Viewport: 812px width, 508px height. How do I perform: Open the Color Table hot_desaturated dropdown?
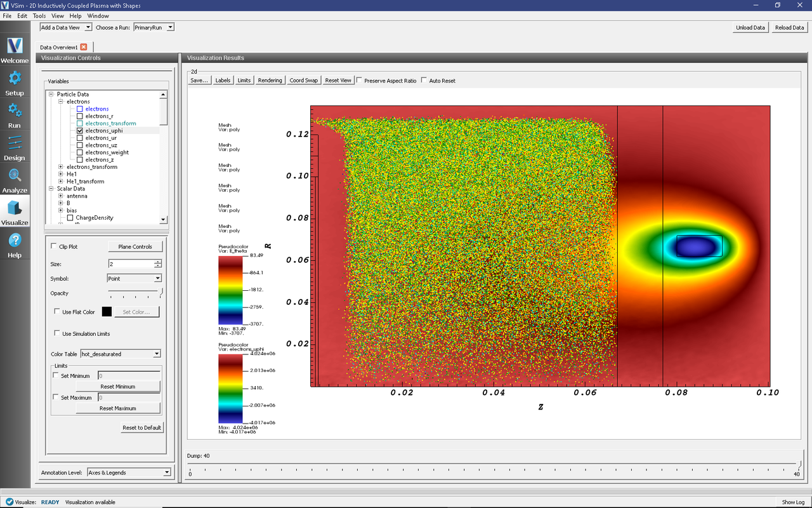pyautogui.click(x=120, y=354)
